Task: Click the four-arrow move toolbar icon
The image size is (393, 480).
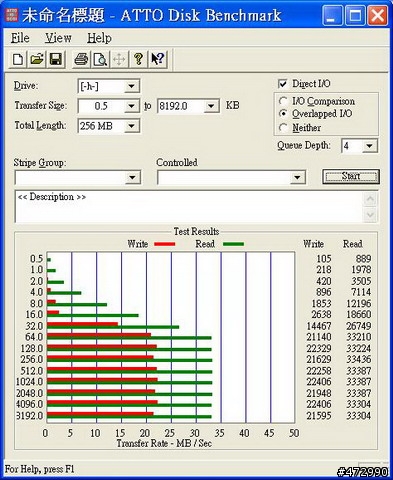Action: pos(119,60)
